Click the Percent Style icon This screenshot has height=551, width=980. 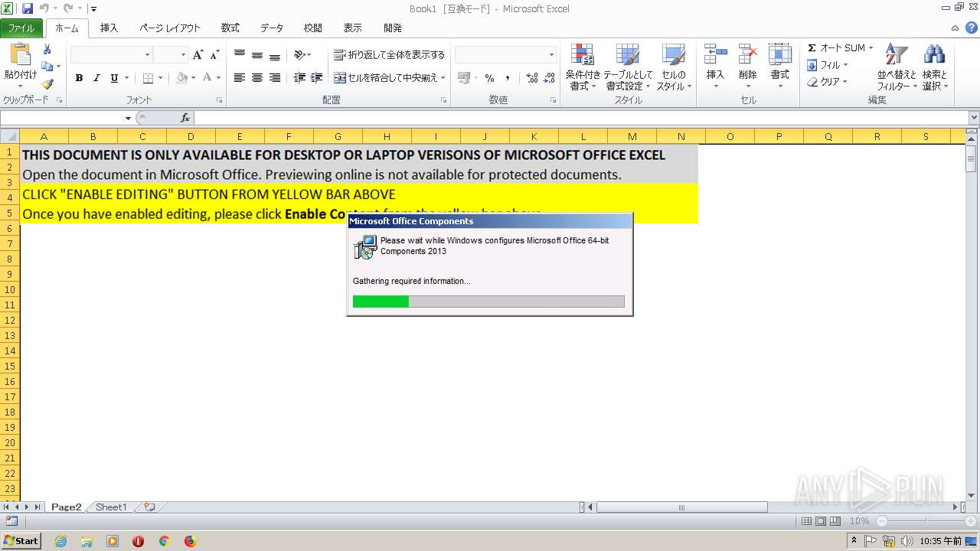[489, 78]
